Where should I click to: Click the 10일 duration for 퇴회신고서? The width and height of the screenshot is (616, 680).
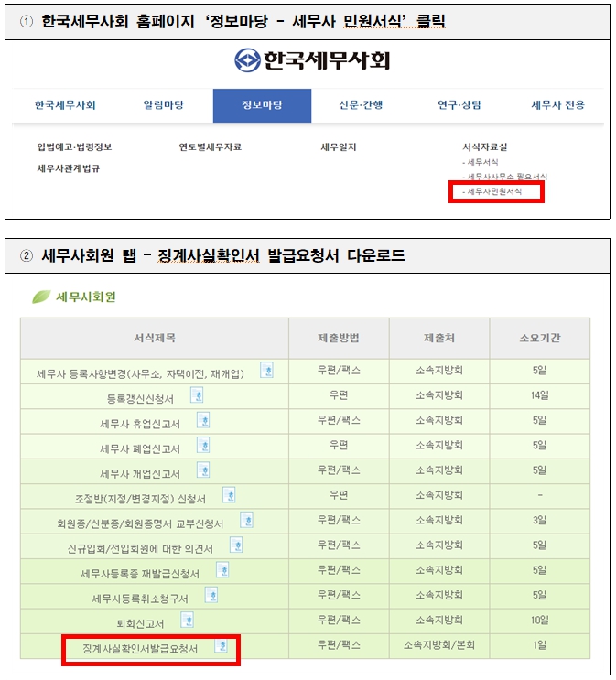(540, 620)
